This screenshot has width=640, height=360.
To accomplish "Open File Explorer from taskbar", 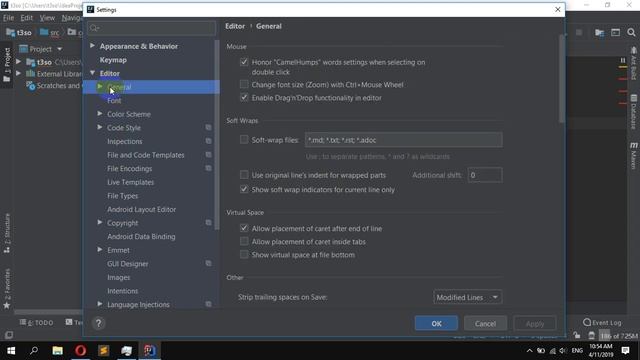I will point(57,351).
